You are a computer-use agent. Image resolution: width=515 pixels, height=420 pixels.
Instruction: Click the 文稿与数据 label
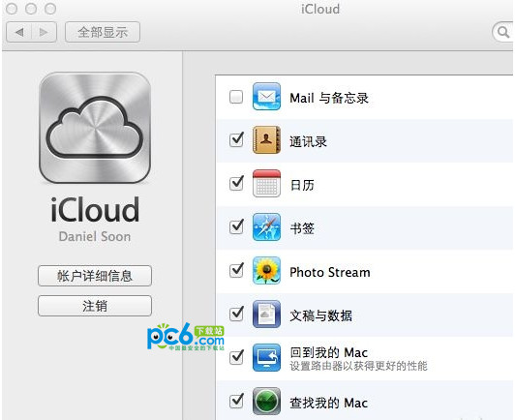(320, 315)
